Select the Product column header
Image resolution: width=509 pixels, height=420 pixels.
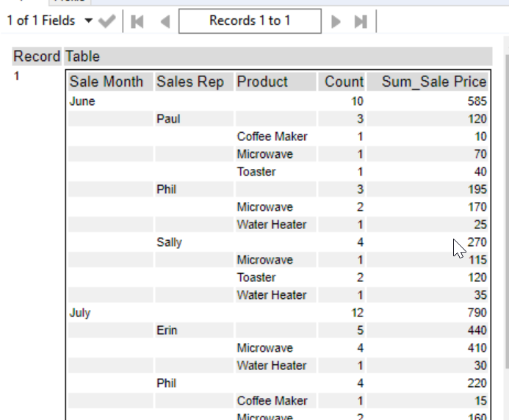coord(262,82)
